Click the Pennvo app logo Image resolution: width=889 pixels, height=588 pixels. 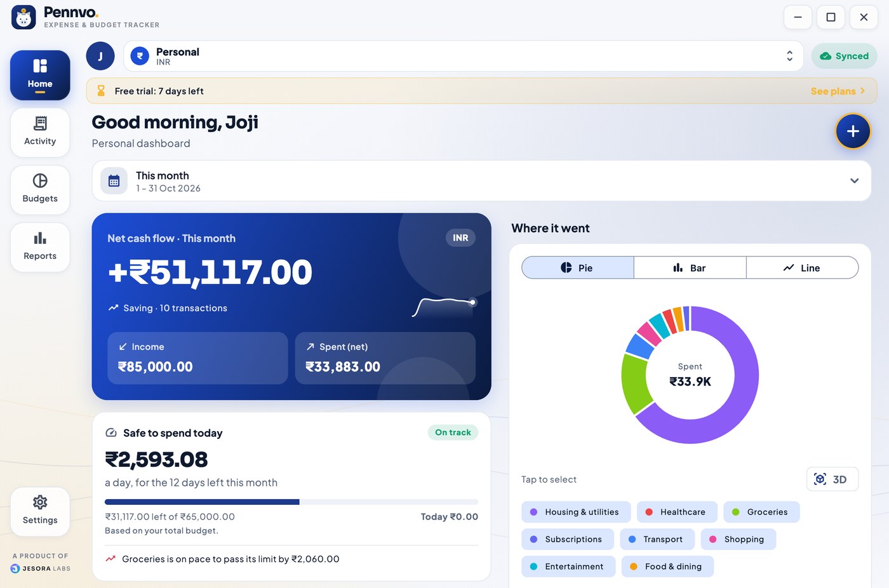coord(24,18)
